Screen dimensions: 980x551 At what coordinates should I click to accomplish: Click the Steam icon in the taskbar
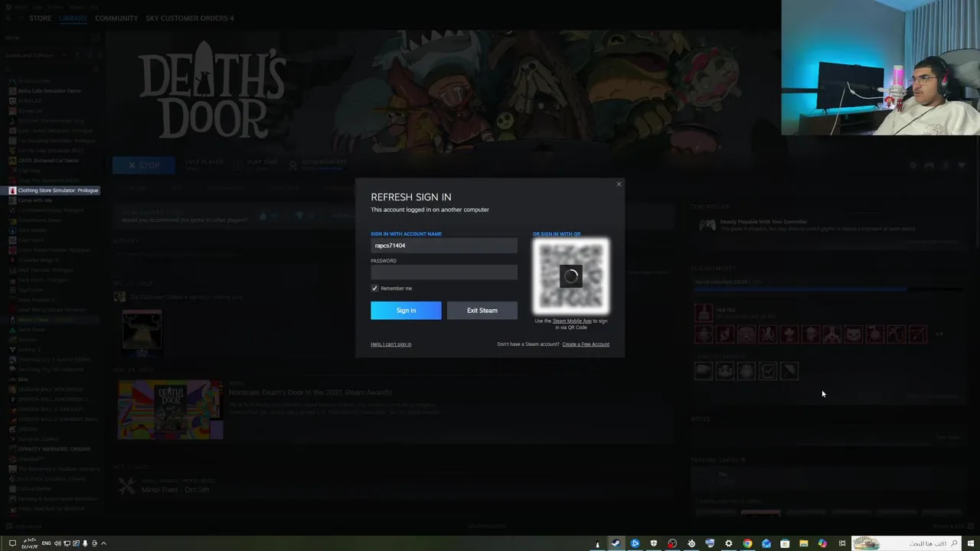616,543
